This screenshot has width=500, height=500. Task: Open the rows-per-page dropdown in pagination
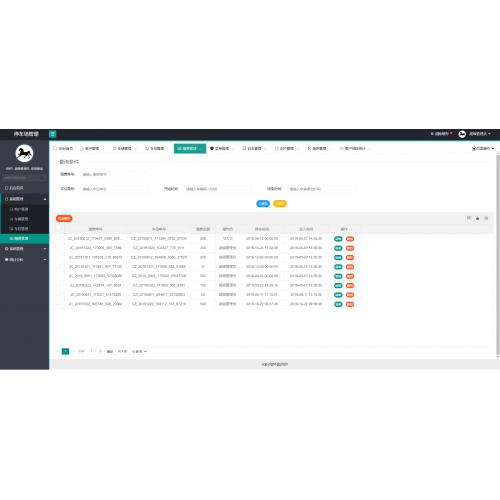tap(139, 351)
